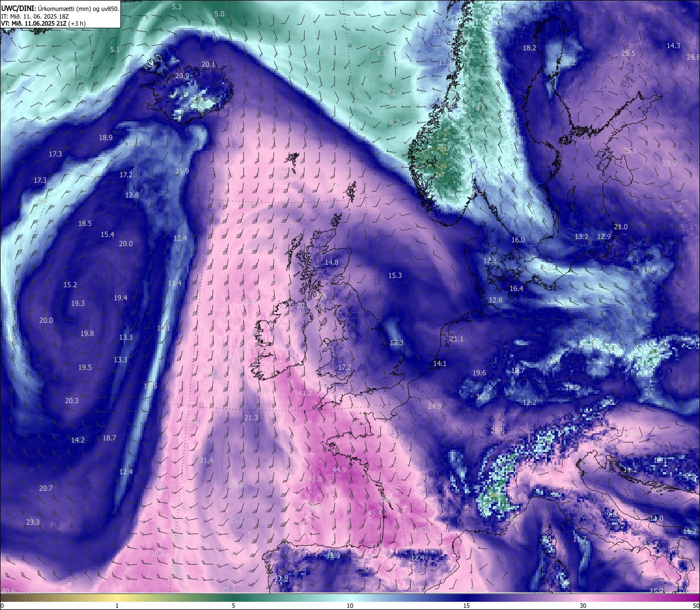The height and width of the screenshot is (610, 700).
Task: Click the 16.4 value label
Action: point(516,288)
